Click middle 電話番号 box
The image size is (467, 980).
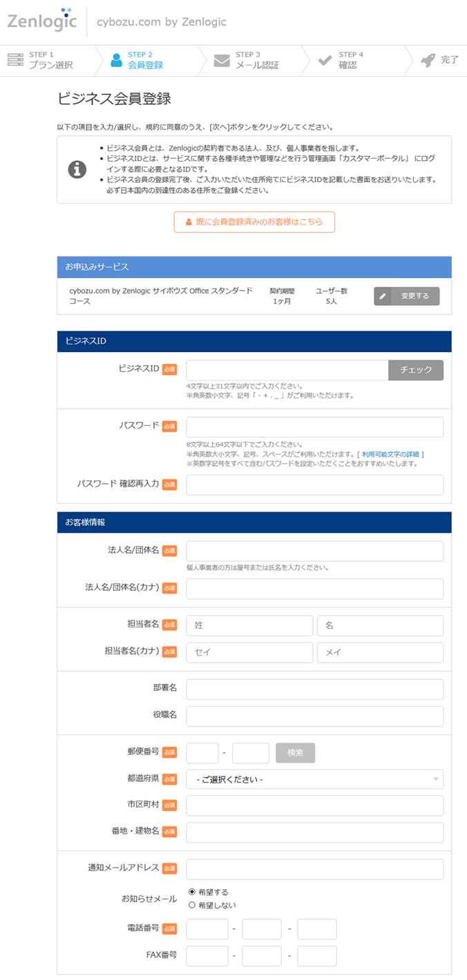point(262,929)
